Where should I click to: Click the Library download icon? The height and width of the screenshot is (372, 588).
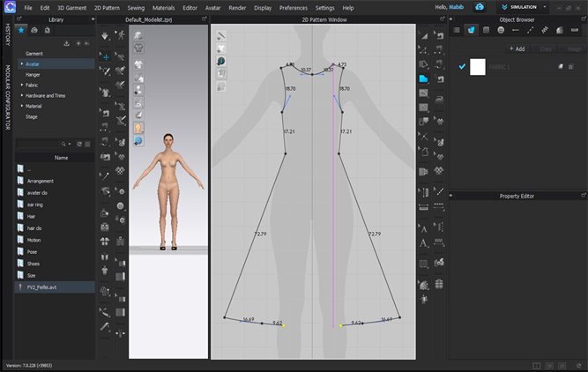tap(66, 43)
